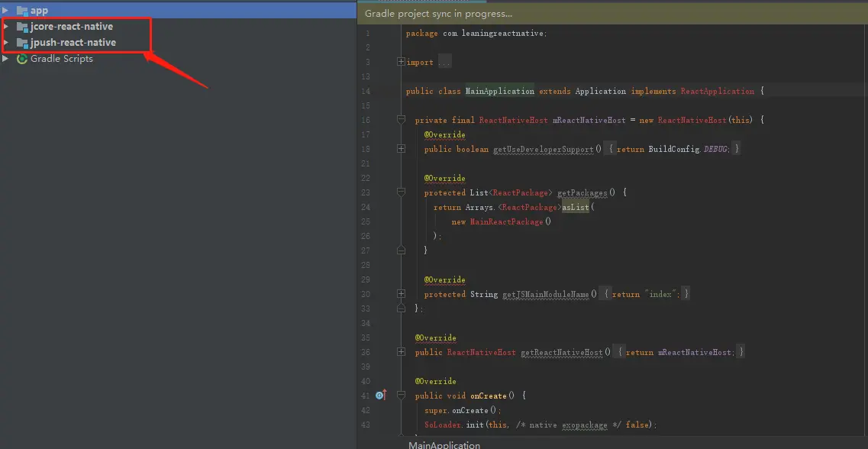This screenshot has width=868, height=449.
Task: Unfold the import statements on line 3
Action: [401, 62]
